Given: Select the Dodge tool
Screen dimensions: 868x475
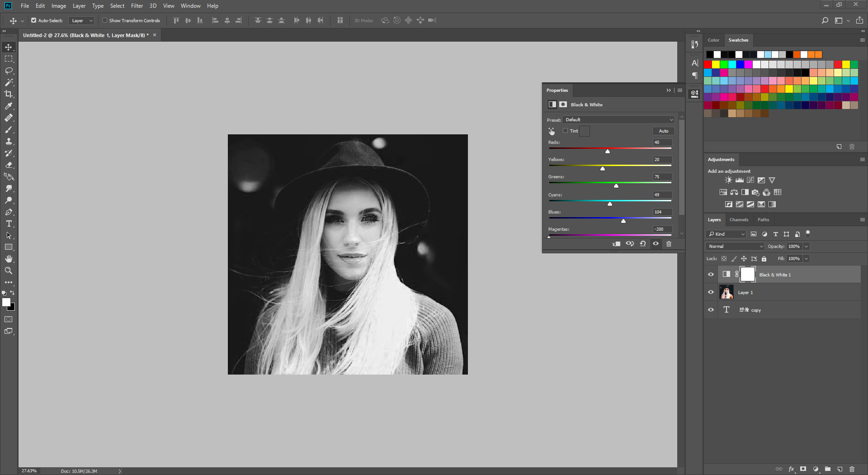Looking at the screenshot, I should pos(9,200).
